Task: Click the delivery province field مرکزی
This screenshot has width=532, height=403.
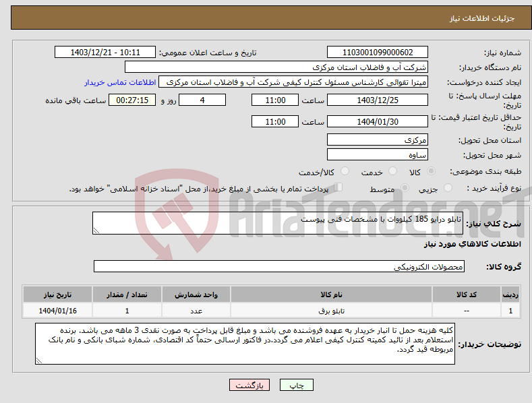Action: pyautogui.click(x=378, y=139)
